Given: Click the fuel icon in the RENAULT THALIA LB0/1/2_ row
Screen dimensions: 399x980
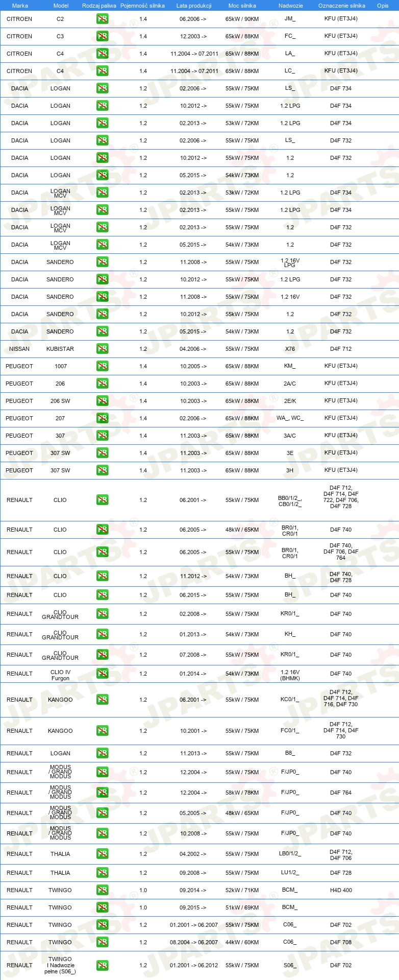Looking at the screenshot, I should (103, 854).
